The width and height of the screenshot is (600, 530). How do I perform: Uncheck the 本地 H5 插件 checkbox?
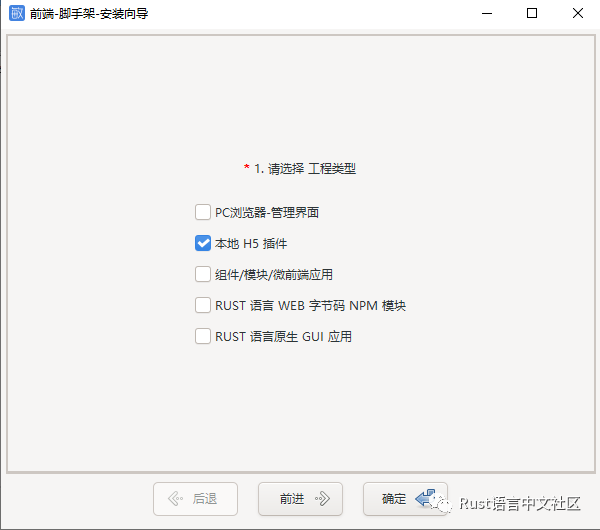point(203,243)
